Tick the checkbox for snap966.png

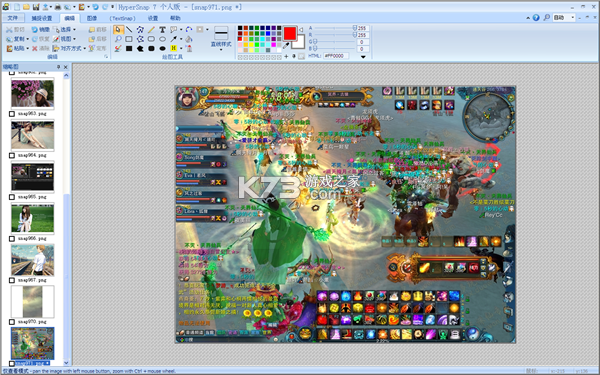[x=12, y=239]
